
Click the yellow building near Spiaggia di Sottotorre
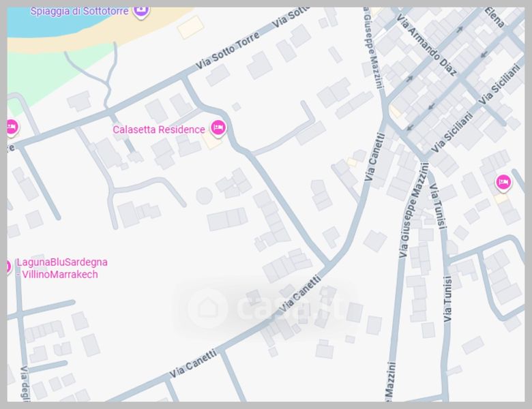191,27
